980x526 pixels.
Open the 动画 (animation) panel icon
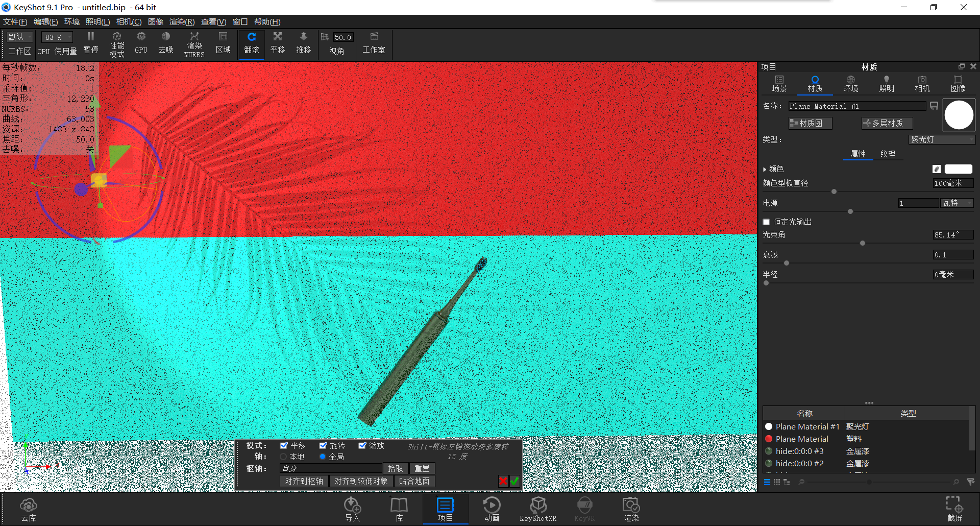tap(491, 509)
